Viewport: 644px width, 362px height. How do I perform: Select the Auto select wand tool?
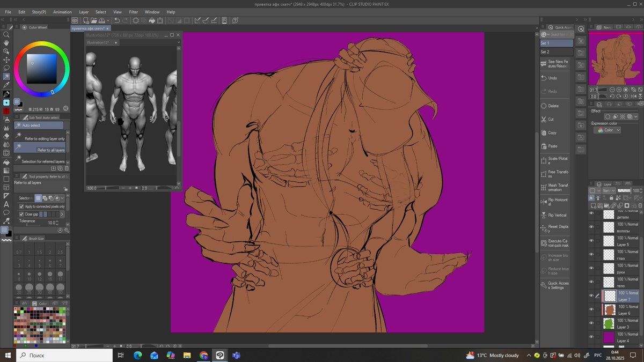pos(6,77)
